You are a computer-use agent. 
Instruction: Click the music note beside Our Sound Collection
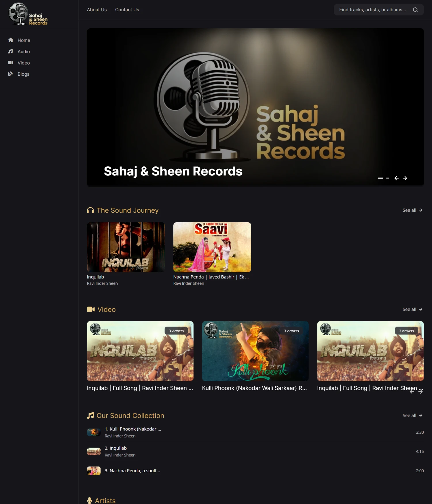(x=90, y=416)
